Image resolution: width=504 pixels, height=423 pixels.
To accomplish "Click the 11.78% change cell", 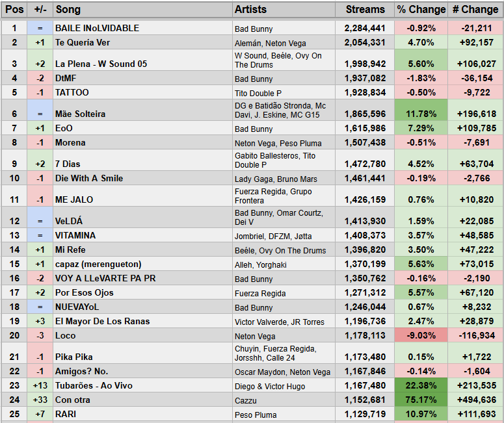I will [421, 110].
